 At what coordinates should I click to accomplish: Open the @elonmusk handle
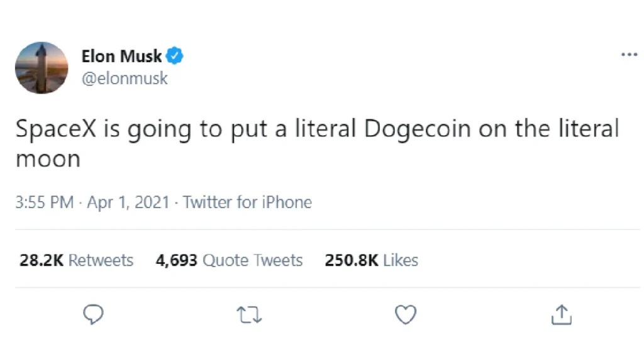(125, 78)
